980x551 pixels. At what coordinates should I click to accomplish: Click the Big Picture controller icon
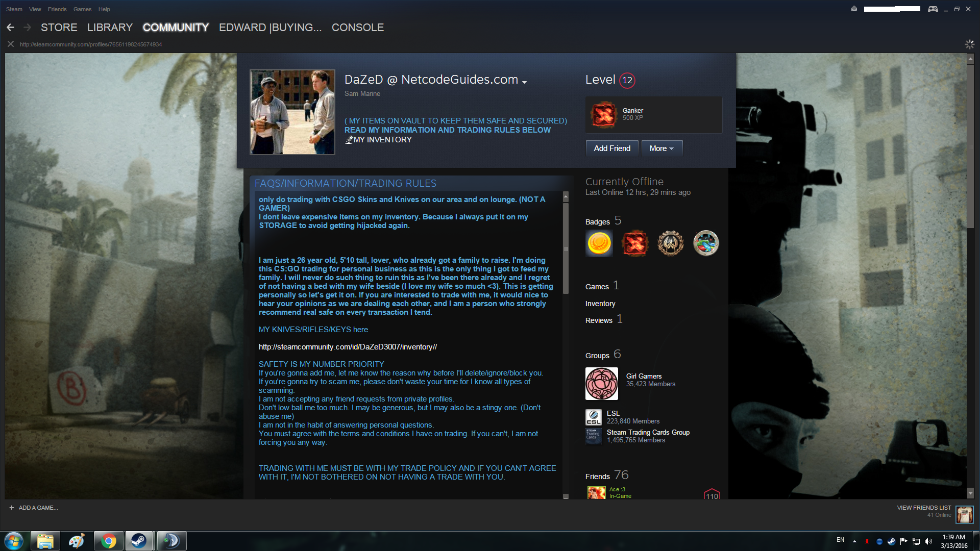pyautogui.click(x=933, y=9)
